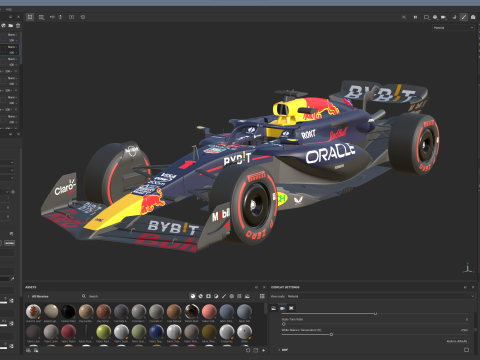The height and width of the screenshot is (360, 480).
Task: Filter Assets by the globe-shaped icon
Action: (231, 296)
